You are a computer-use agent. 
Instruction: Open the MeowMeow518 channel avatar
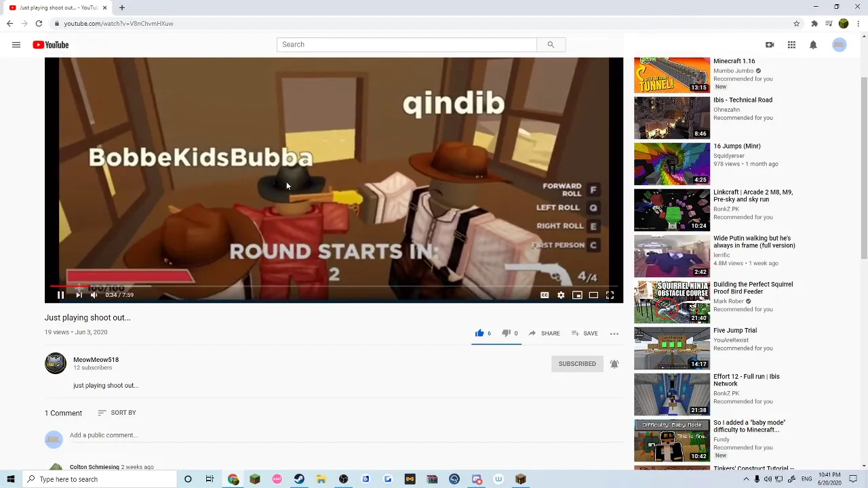click(x=56, y=363)
